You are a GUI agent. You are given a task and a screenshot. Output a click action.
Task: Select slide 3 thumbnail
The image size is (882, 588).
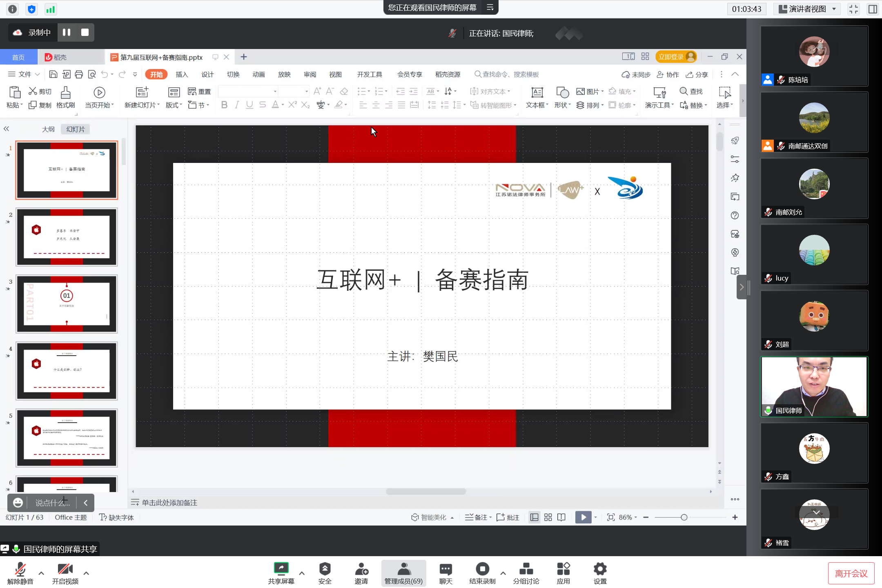coord(67,304)
